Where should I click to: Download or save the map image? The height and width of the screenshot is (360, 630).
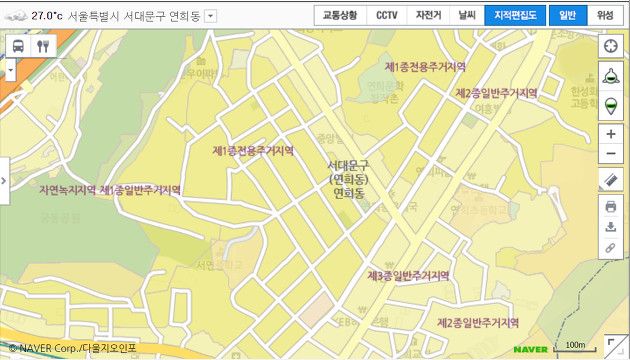click(x=611, y=227)
